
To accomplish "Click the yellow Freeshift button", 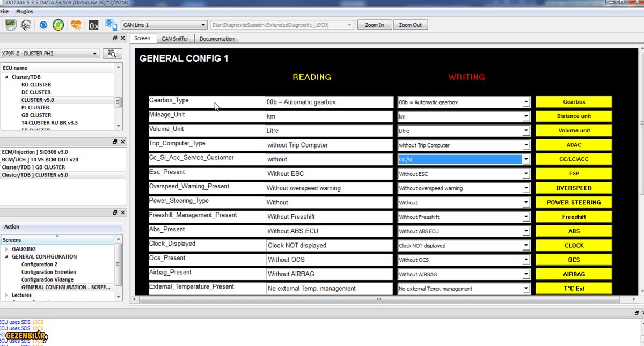I will tap(574, 217).
